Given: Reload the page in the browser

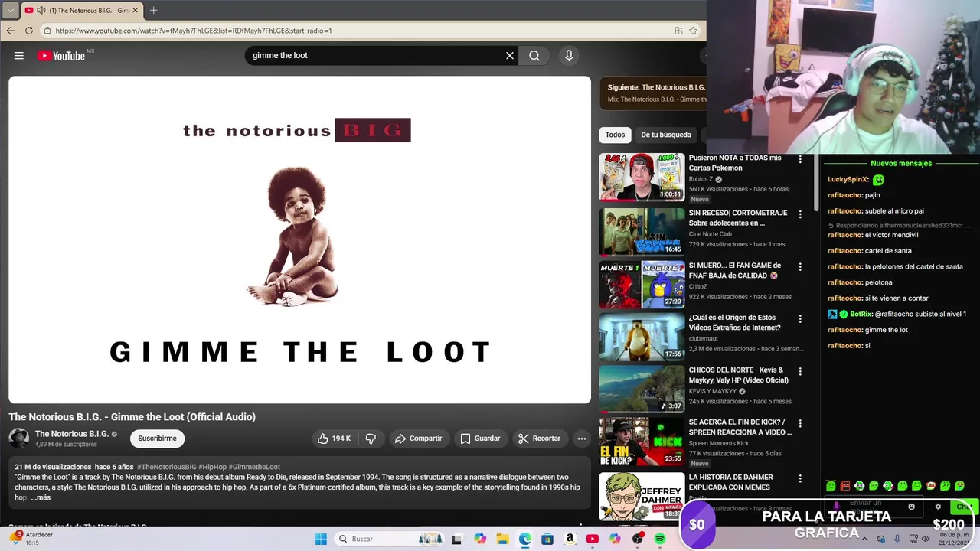Looking at the screenshot, I should click(29, 31).
